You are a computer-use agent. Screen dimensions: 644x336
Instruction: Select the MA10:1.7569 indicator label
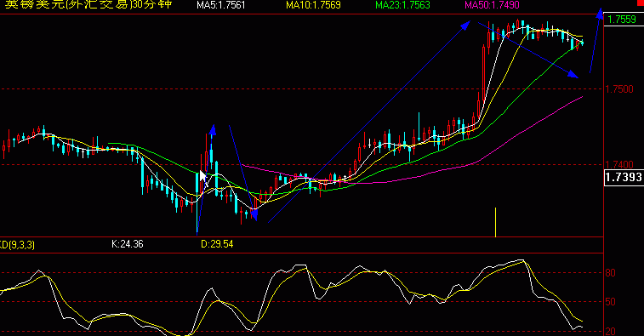coord(313,5)
